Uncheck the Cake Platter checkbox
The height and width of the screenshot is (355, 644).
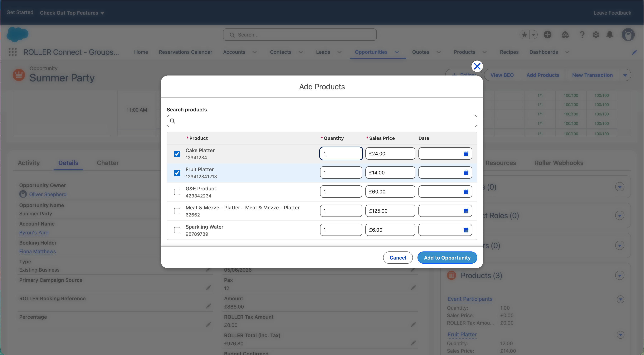pyautogui.click(x=177, y=154)
